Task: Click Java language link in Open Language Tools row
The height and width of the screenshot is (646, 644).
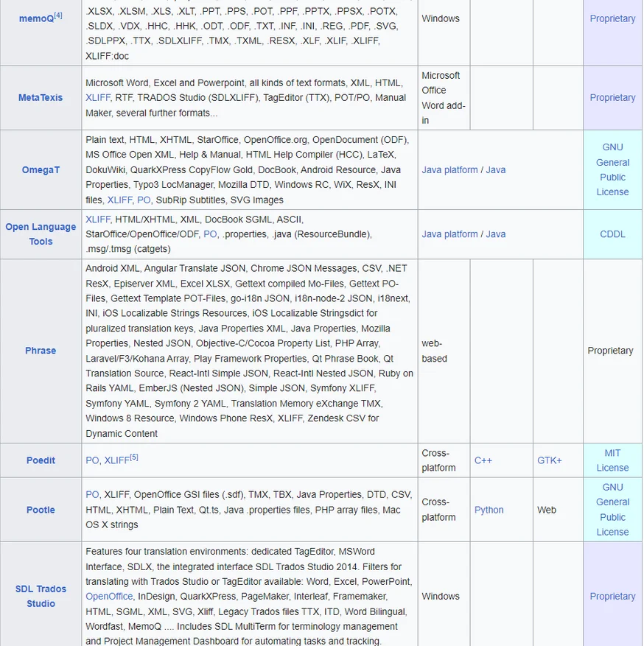Action: [496, 234]
